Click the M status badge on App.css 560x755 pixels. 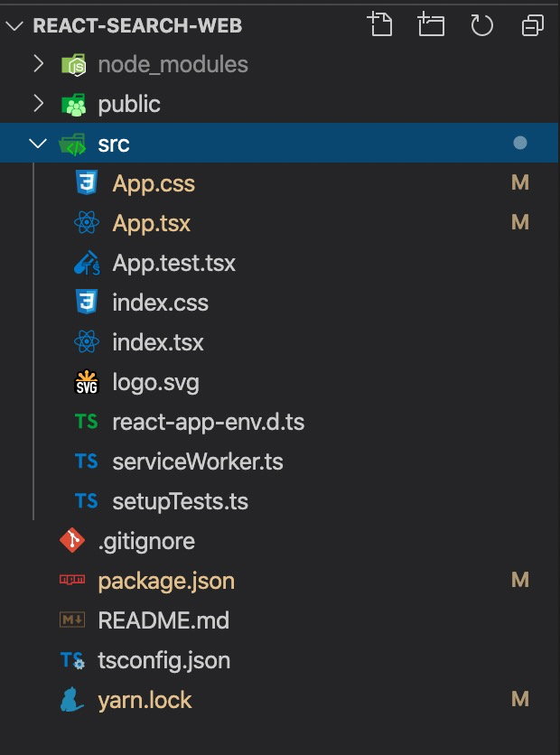520,182
